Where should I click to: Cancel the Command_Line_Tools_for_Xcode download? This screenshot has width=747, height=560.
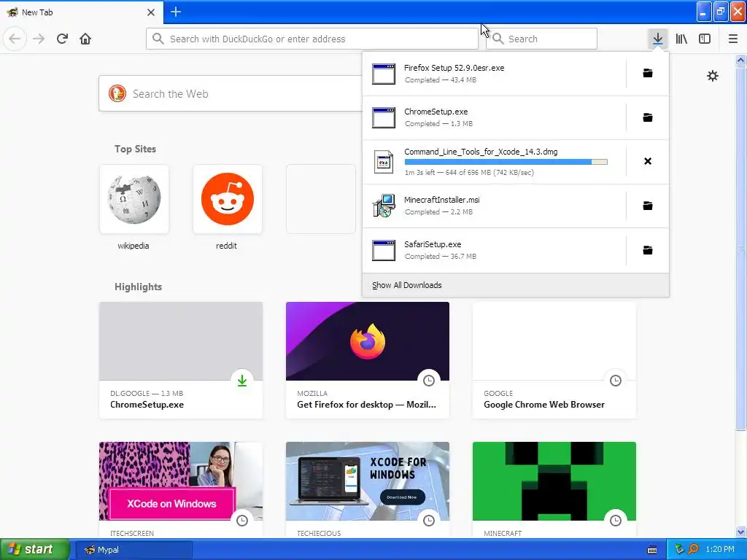648,161
